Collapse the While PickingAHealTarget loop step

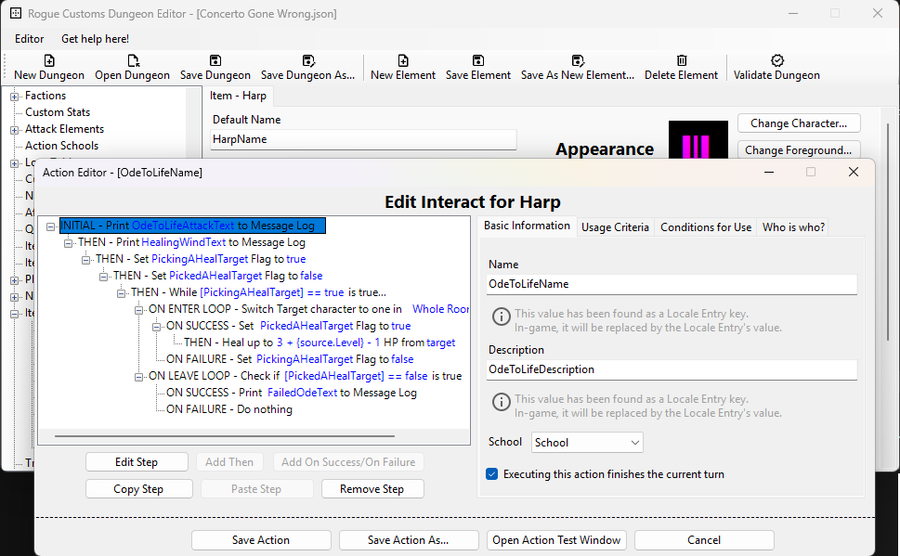click(x=121, y=293)
